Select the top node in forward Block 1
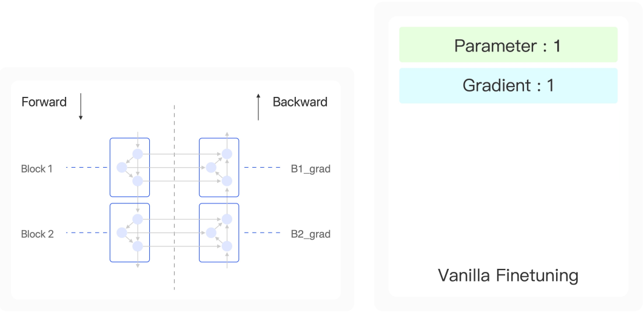 [138, 154]
